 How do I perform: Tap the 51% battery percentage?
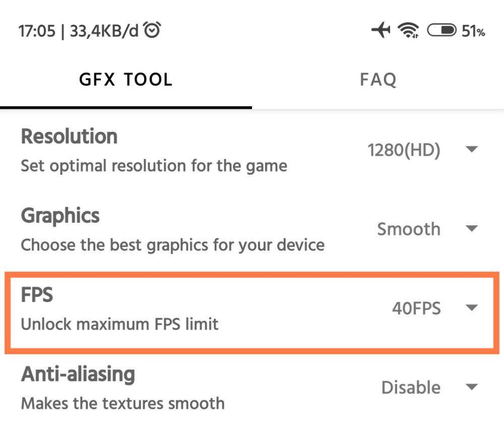pos(473,31)
